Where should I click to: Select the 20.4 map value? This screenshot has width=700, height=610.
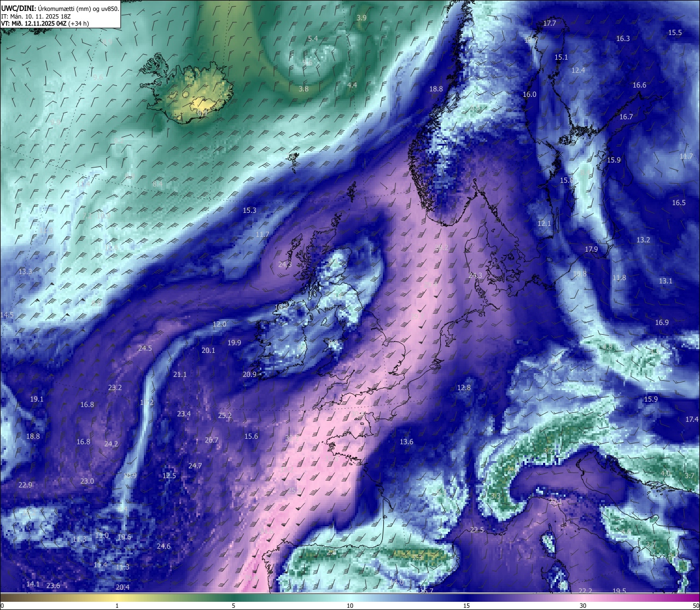coord(122,587)
